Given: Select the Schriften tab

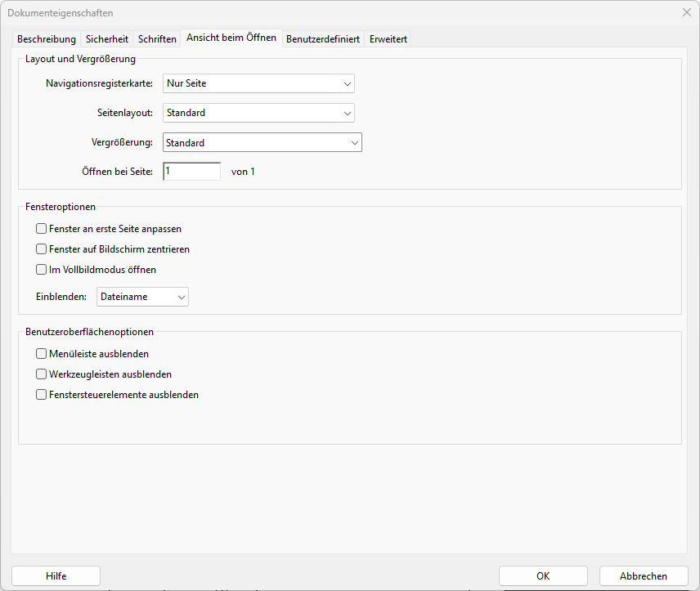Looking at the screenshot, I should click(156, 38).
